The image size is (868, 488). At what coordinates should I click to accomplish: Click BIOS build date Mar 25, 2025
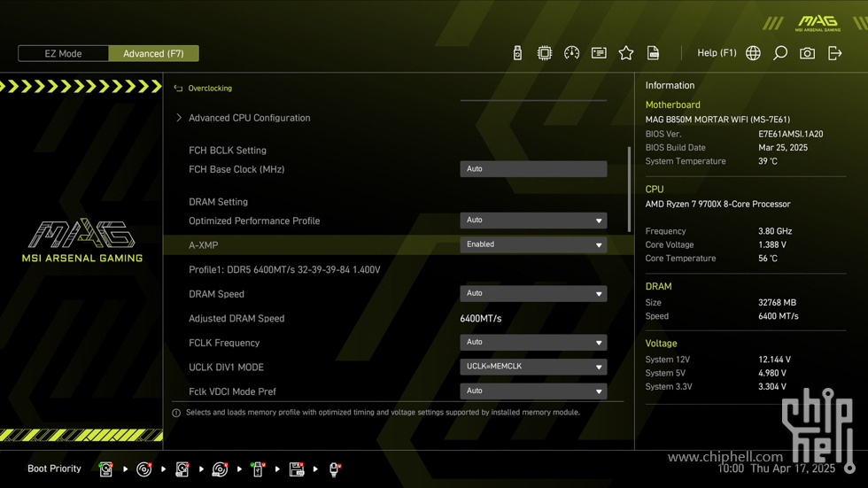coord(783,148)
